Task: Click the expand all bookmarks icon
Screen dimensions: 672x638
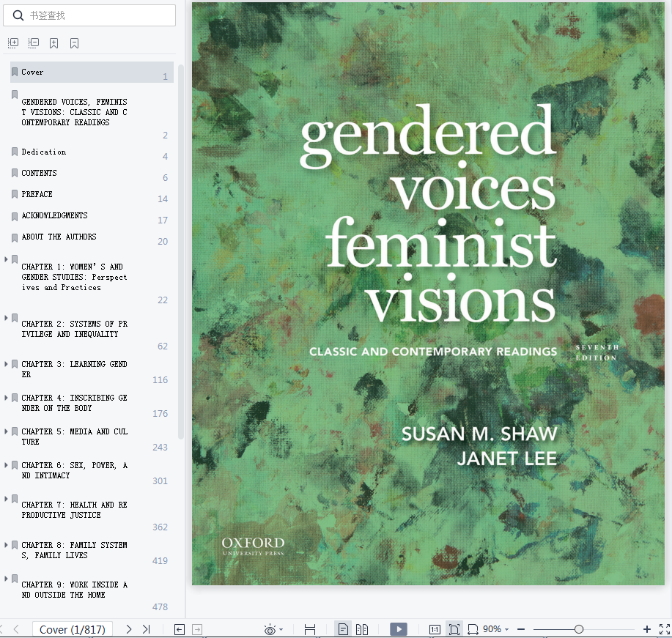Action: click(13, 42)
